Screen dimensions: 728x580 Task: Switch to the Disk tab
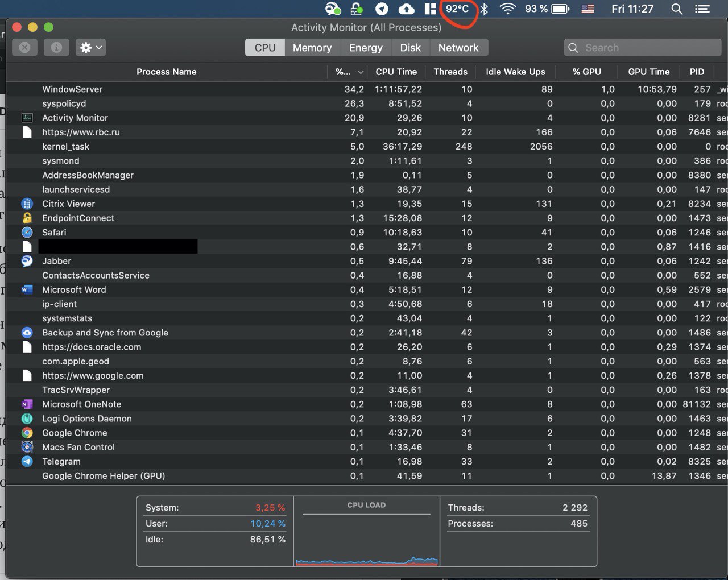411,48
